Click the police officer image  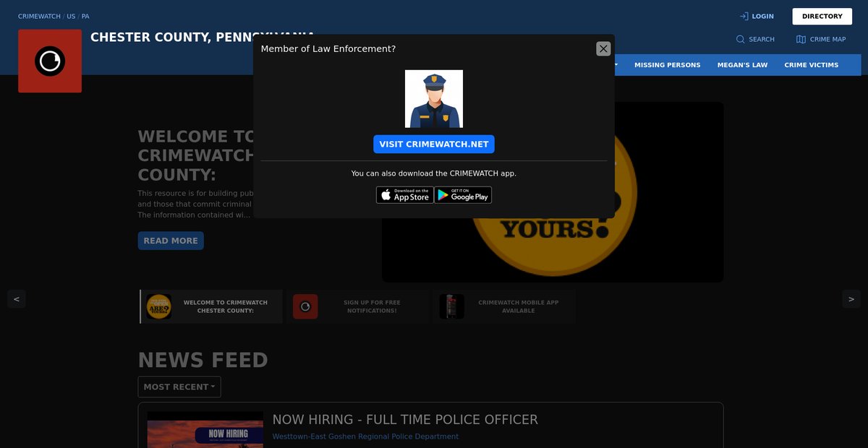434,99
